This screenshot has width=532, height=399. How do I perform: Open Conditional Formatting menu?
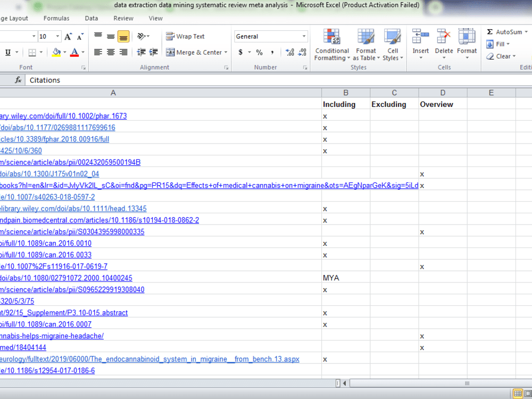coord(332,45)
